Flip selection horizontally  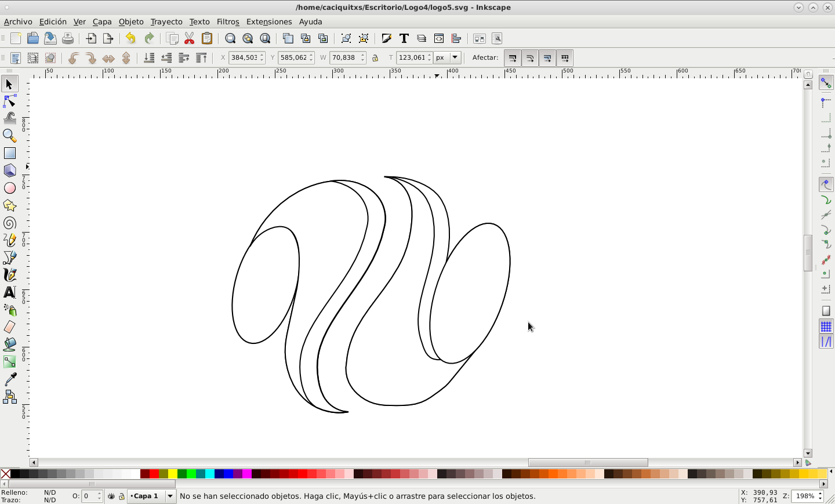click(x=108, y=58)
